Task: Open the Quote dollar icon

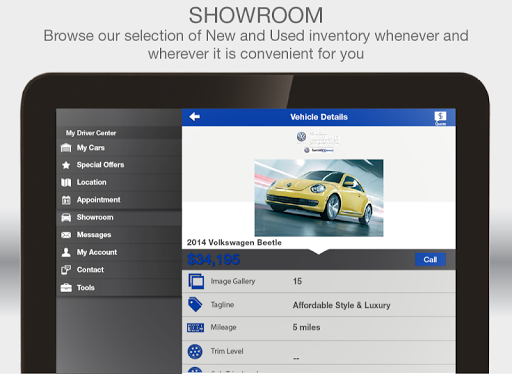Action: point(440,118)
